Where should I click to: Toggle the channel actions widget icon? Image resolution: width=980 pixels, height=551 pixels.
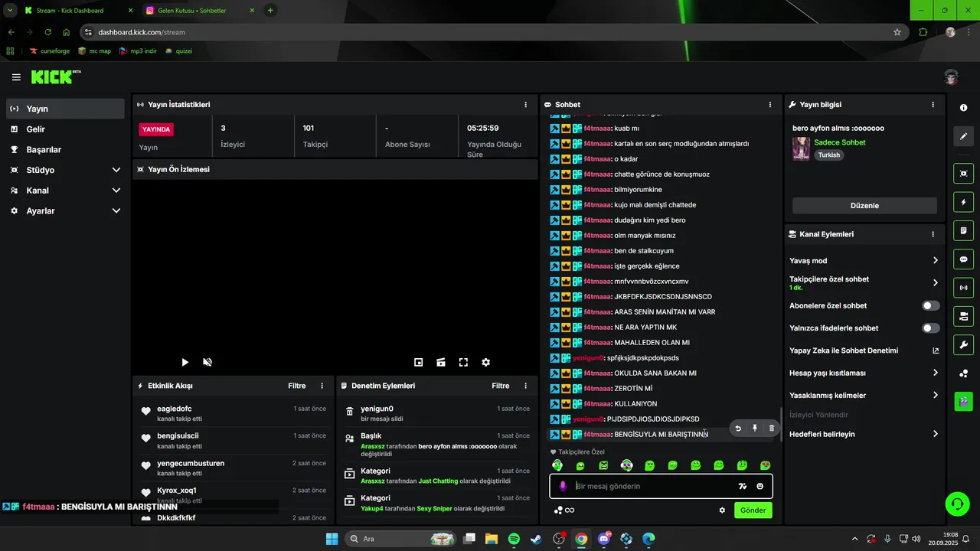coord(964,315)
